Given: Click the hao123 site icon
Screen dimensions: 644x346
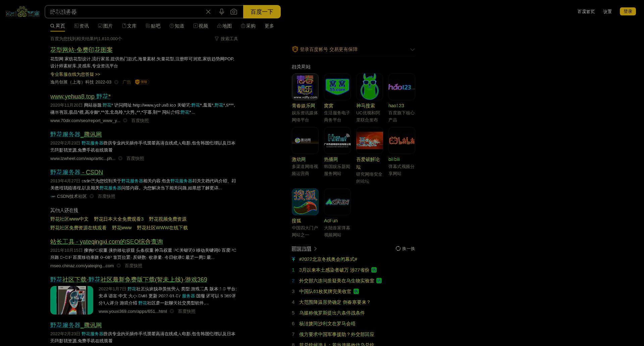Looking at the screenshot, I should (x=402, y=87).
